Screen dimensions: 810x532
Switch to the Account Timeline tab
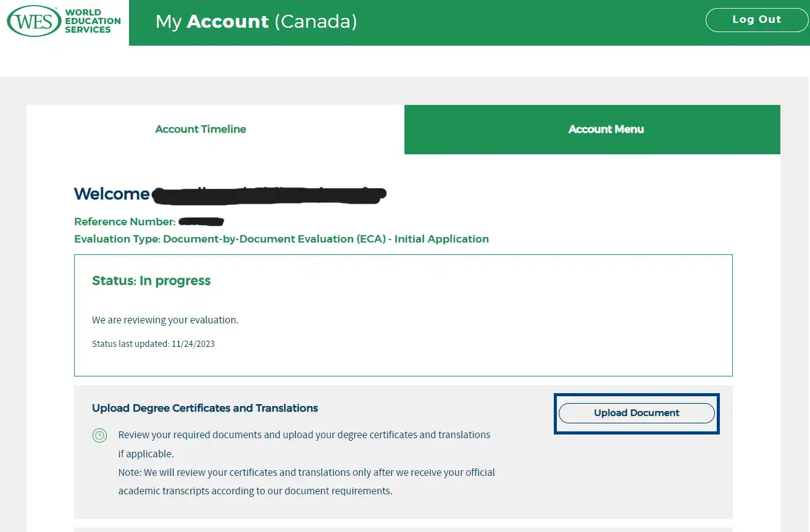201,129
